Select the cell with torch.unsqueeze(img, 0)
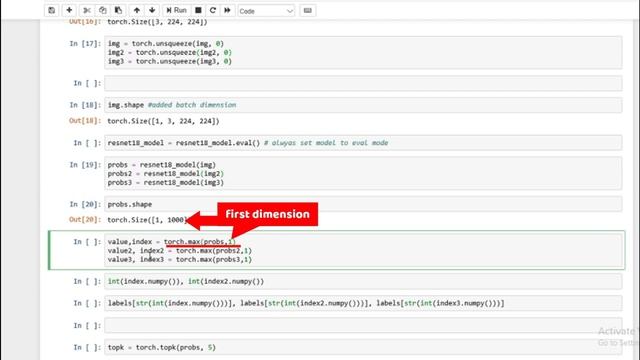The height and width of the screenshot is (360, 640). (363, 52)
